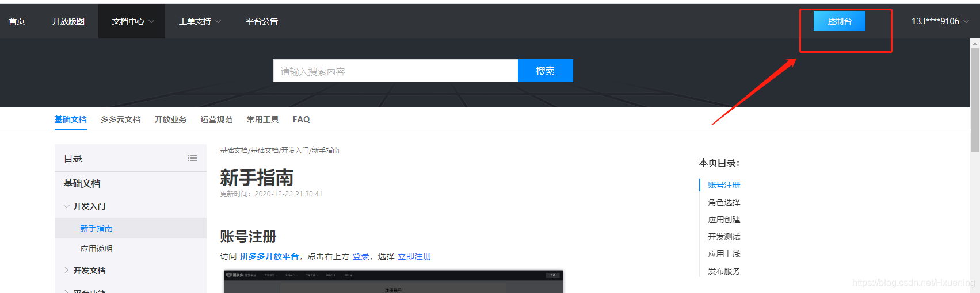Collapse the 开发入门 tree section
The image size is (980, 293).
point(67,206)
